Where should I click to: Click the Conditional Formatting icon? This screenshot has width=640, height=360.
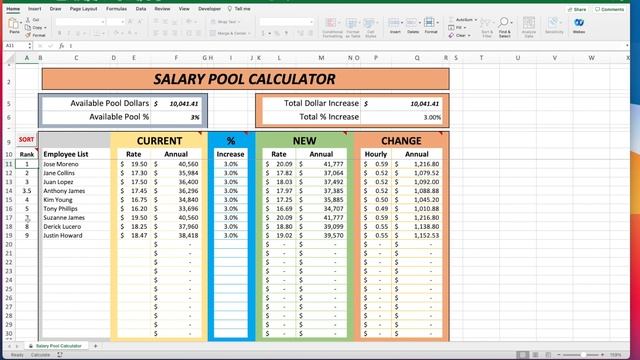[x=331, y=22]
